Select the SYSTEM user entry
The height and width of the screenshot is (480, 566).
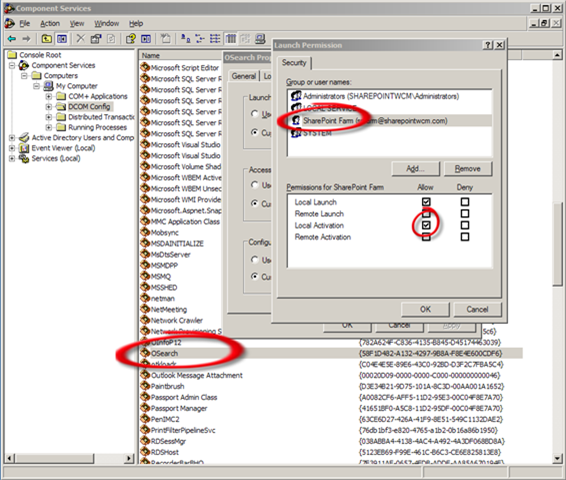(x=390, y=133)
